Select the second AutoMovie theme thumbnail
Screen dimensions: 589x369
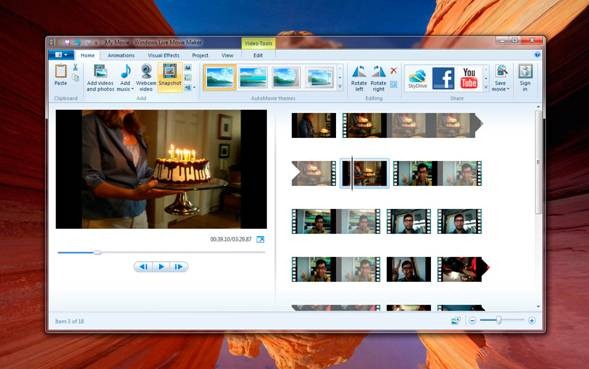(253, 77)
